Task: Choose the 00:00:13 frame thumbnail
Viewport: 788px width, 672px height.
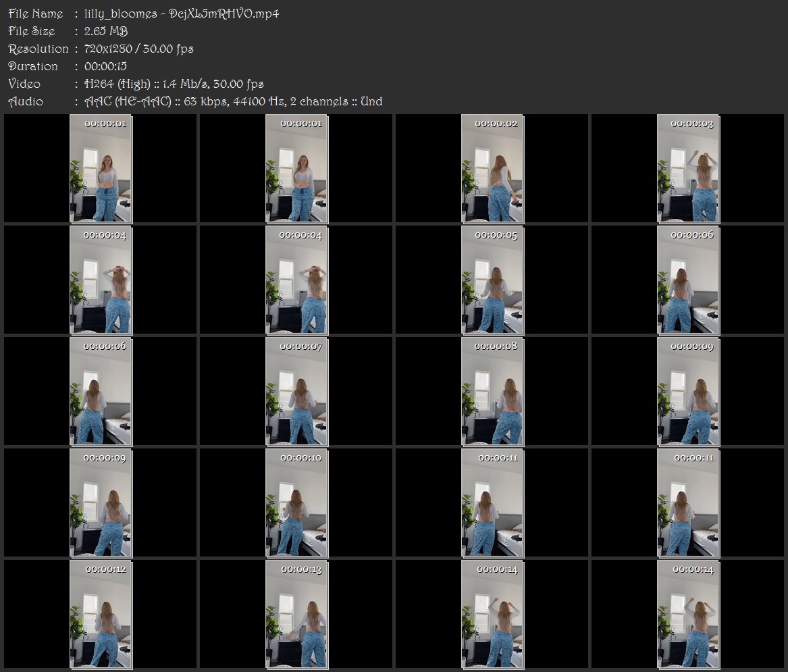Action: tap(296, 615)
